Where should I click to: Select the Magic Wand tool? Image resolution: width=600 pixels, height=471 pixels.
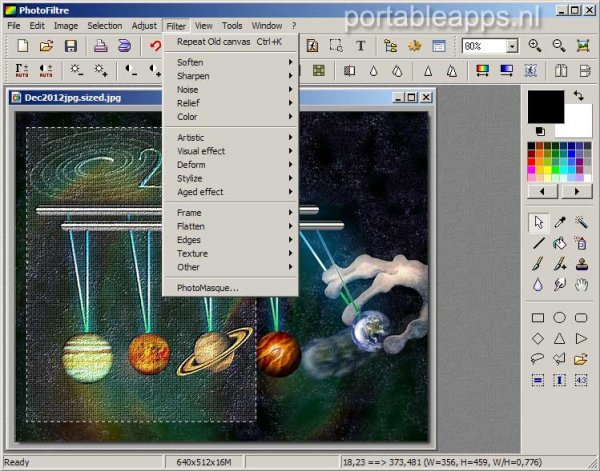coord(581,222)
